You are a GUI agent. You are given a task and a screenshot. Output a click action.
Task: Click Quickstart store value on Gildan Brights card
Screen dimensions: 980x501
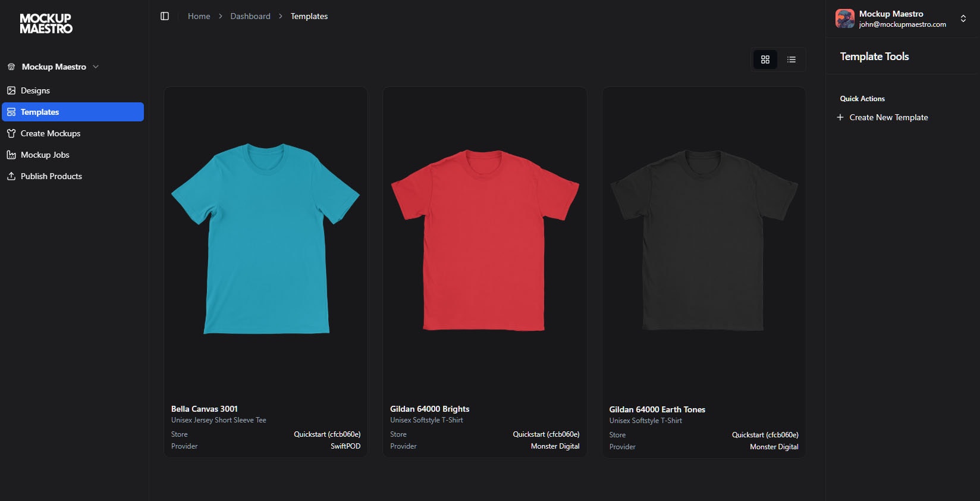[546, 434]
